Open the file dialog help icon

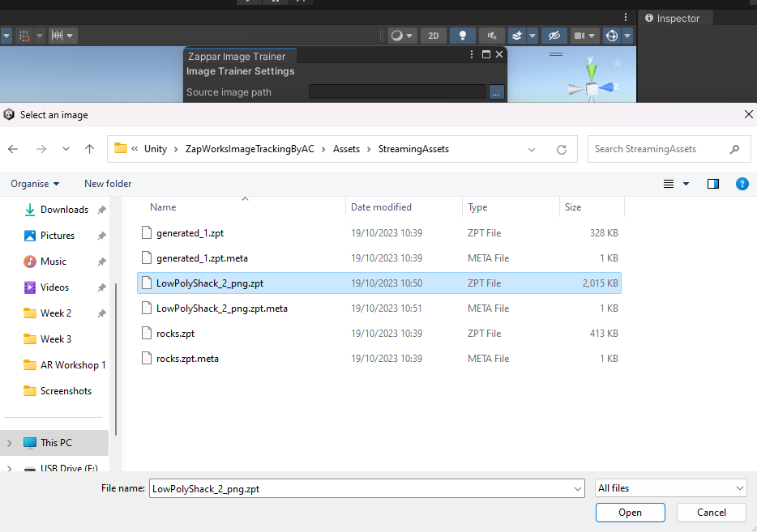tap(741, 184)
